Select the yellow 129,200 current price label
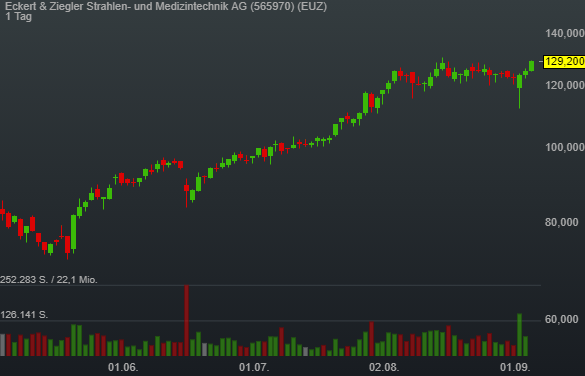The height and width of the screenshot is (376, 585). pyautogui.click(x=564, y=61)
